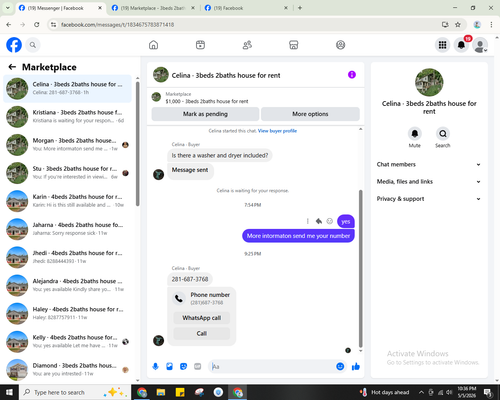Open Jaharna conversation in list
Screen dimensions: 500x400
[x=67, y=229]
